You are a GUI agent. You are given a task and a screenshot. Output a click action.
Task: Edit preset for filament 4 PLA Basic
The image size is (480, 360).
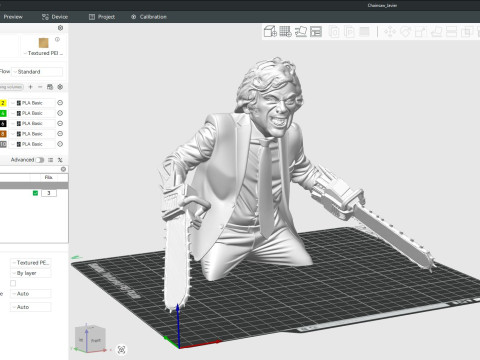point(60,113)
